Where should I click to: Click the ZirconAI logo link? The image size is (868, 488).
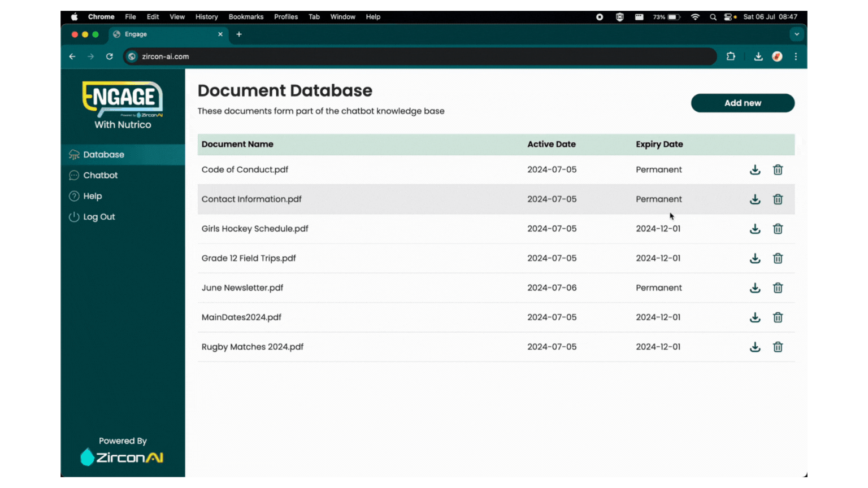122,457
